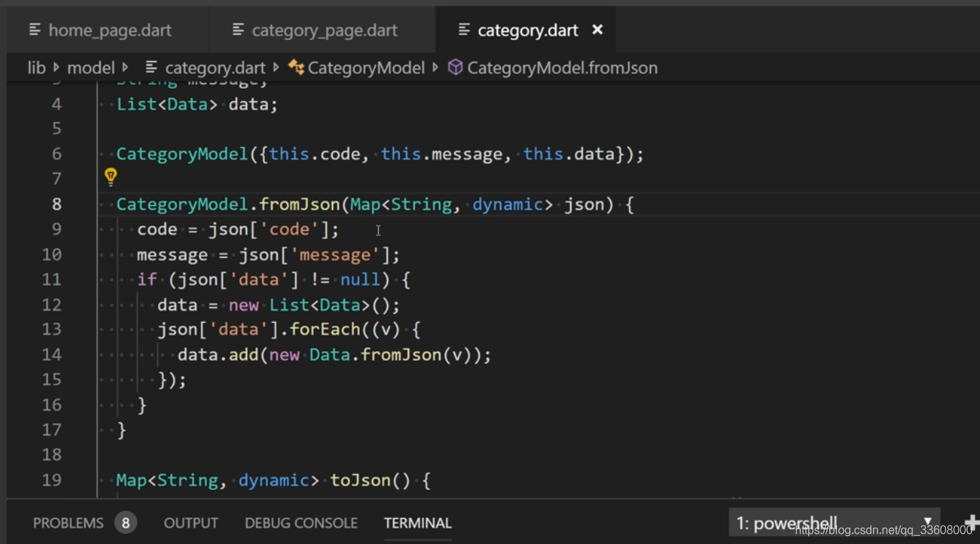Expand the chevron after lib breadcrumb
The image size is (980, 544).
pos(56,67)
